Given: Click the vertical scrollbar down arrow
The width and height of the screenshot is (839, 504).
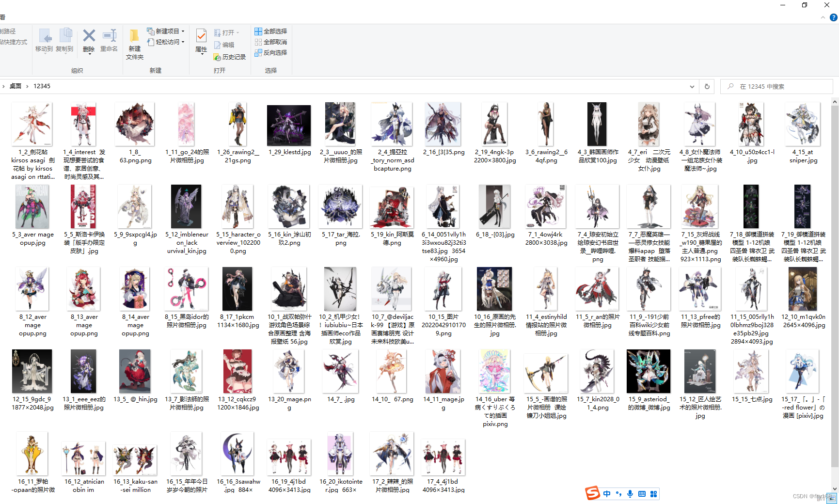Looking at the screenshot, I should [x=835, y=488].
